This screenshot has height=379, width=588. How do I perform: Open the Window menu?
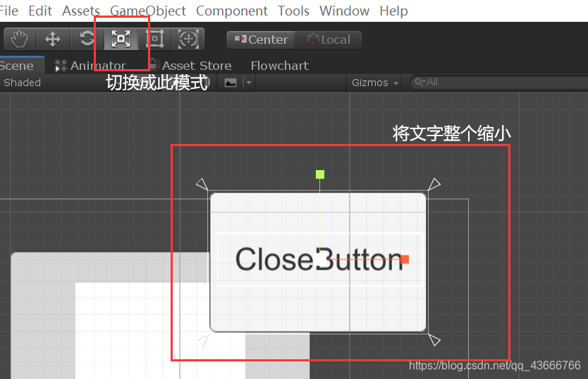(344, 11)
